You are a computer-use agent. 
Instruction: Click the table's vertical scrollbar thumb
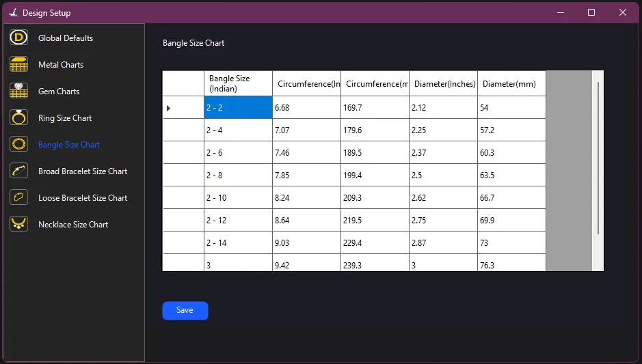[598, 157]
